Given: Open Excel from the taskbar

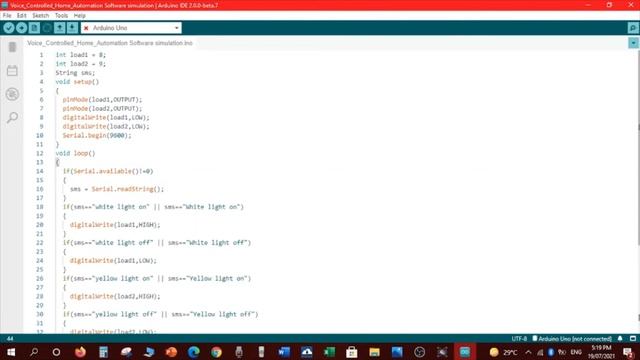Looking at the screenshot, I should (x=329, y=352).
